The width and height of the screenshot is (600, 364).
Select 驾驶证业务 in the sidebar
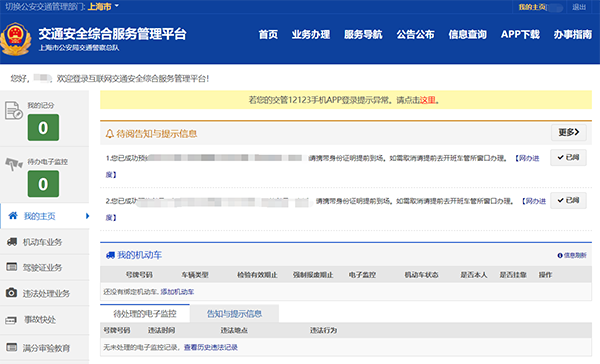pyautogui.click(x=44, y=267)
